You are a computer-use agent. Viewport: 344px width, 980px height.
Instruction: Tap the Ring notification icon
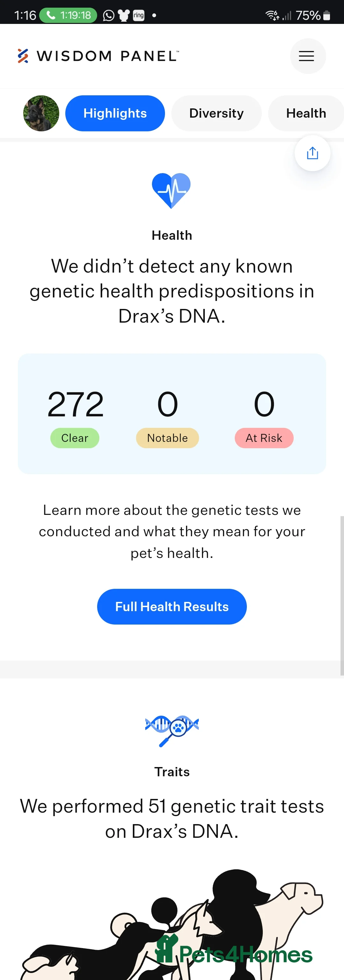coord(139,16)
